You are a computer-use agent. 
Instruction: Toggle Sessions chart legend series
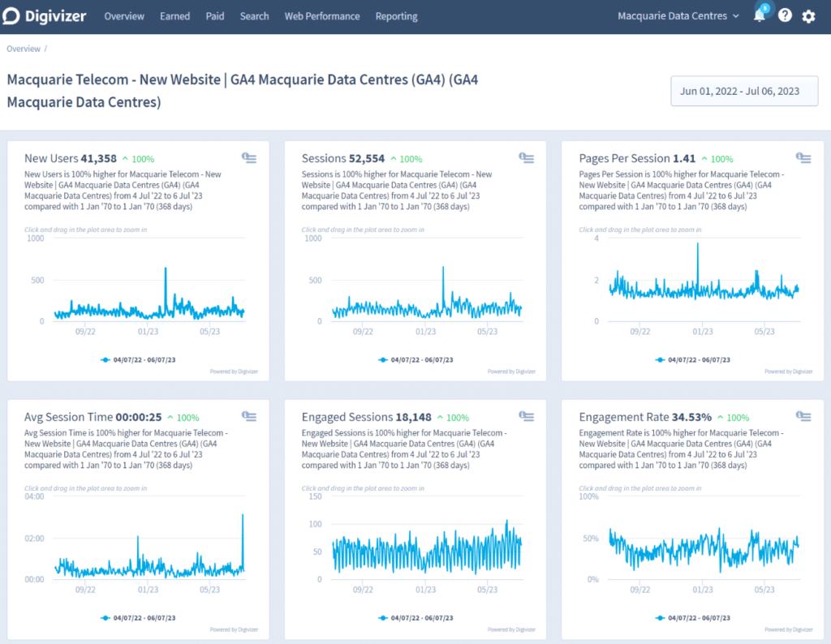click(x=415, y=359)
